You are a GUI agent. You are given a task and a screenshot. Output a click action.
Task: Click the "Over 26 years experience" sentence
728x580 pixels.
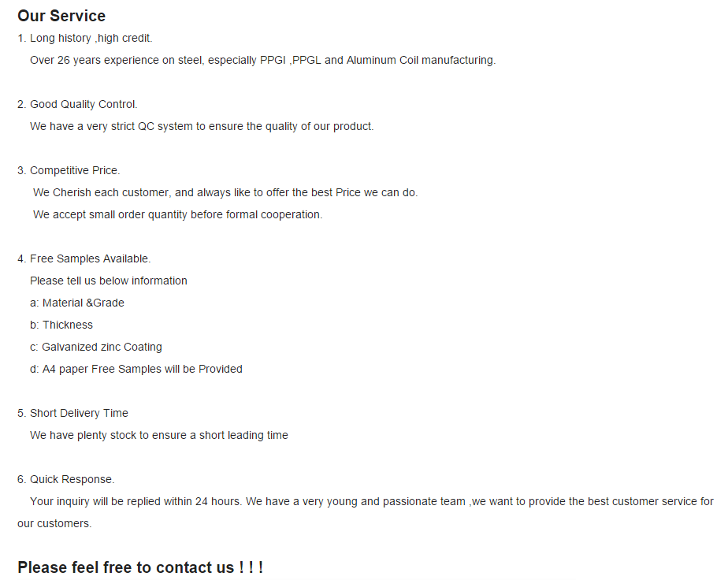pos(263,61)
